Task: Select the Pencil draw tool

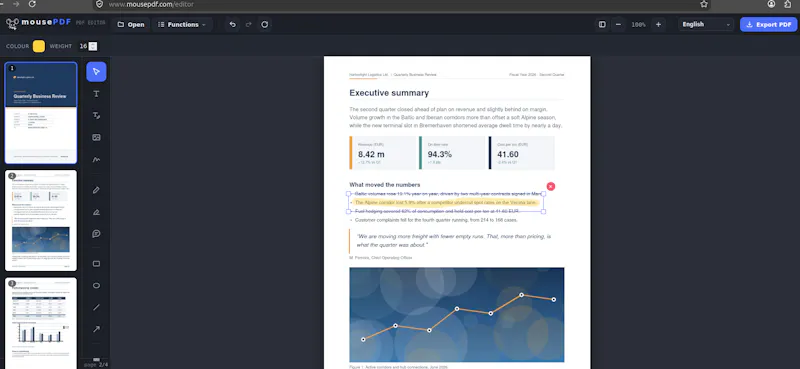Action: coord(96,190)
